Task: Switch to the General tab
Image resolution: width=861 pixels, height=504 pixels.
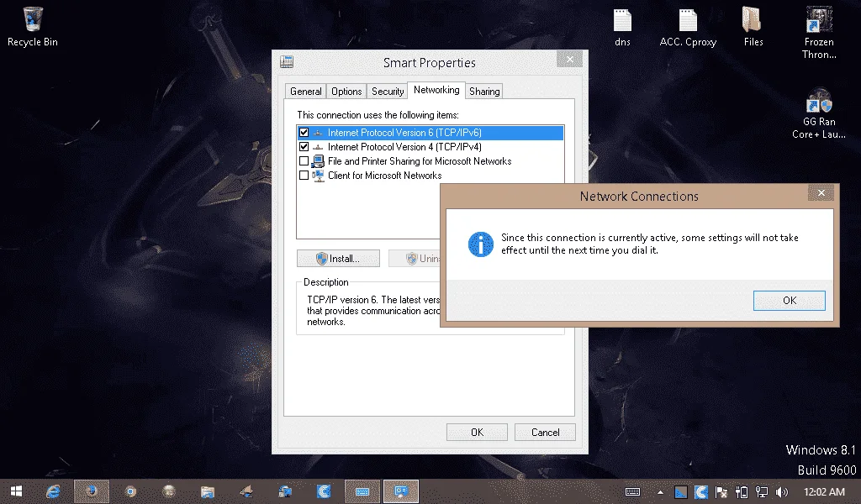Action: [306, 92]
